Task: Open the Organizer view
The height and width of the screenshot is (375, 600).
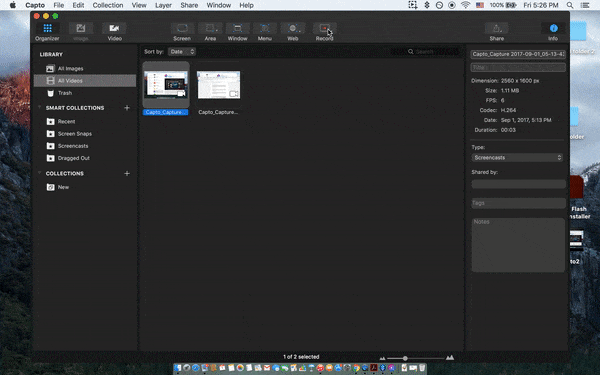Action: coord(47,32)
